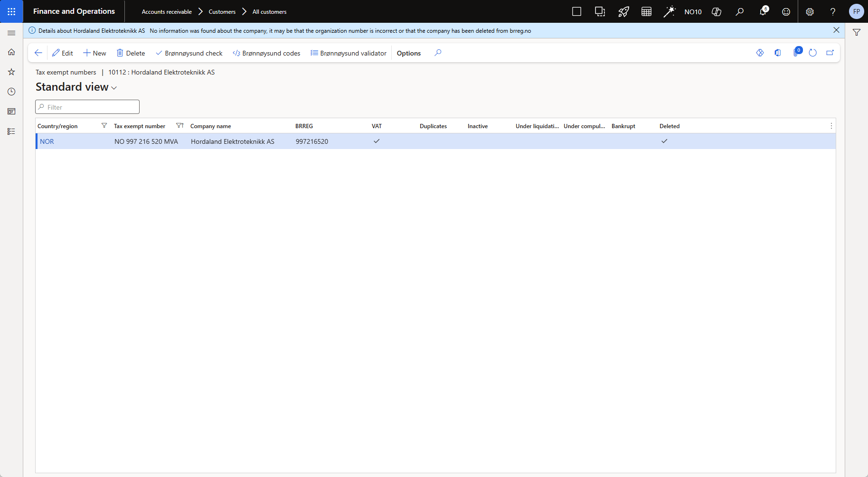Refresh the page with the circular arrow

pos(813,53)
